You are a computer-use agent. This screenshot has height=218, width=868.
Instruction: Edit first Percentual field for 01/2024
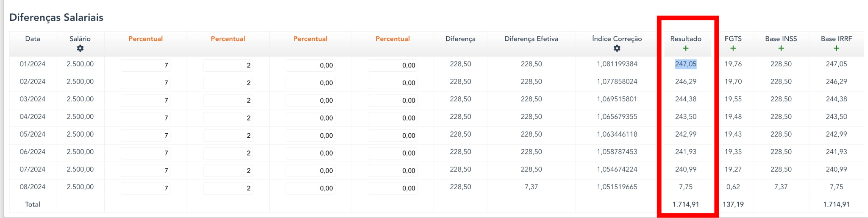click(145, 65)
